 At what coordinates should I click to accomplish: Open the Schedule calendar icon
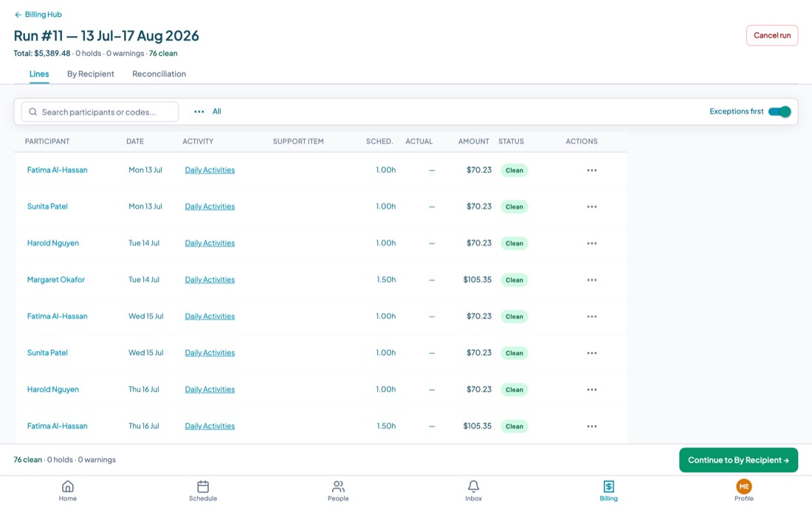pyautogui.click(x=203, y=486)
